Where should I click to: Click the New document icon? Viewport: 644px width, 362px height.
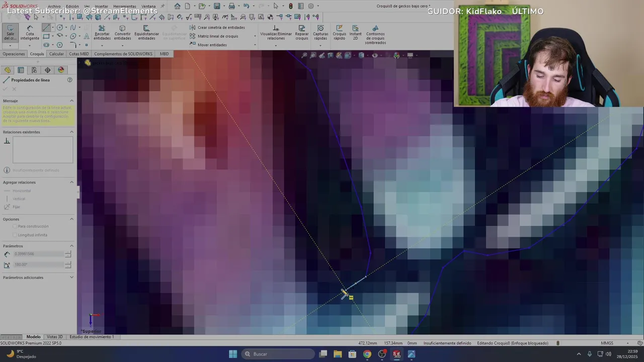(188, 6)
